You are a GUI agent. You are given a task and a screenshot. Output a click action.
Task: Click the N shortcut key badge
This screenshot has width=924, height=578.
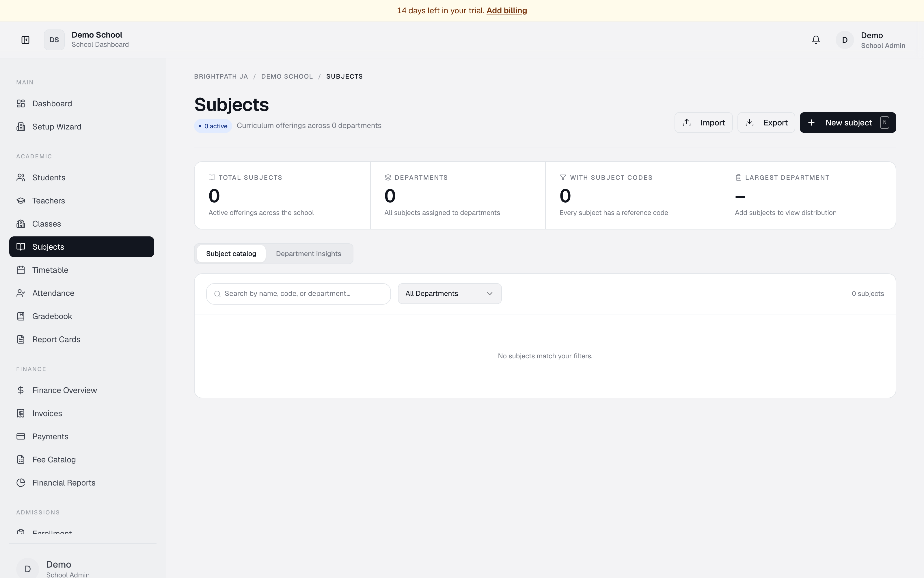[x=884, y=123]
